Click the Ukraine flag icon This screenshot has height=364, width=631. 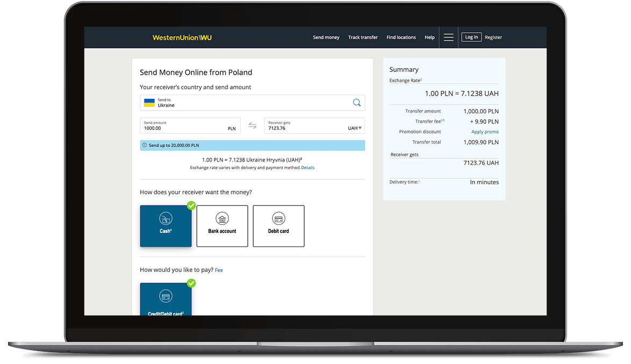click(x=149, y=103)
